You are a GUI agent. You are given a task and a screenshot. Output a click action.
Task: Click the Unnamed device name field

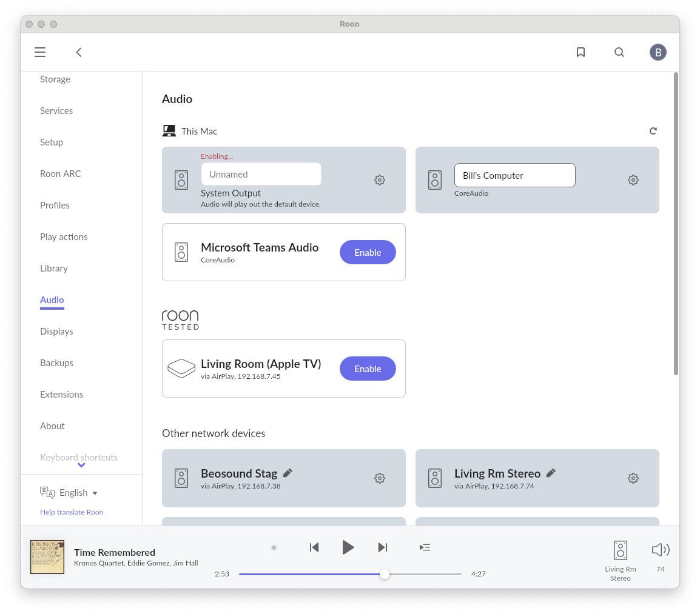[x=261, y=174]
